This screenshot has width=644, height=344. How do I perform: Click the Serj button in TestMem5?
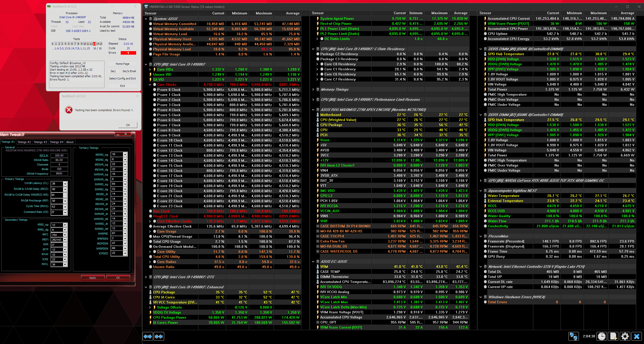click(x=113, y=71)
